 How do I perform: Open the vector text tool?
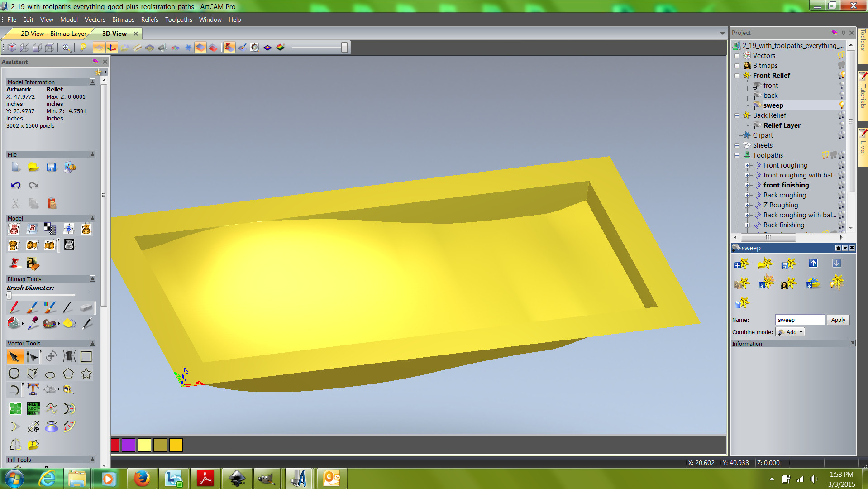click(33, 389)
